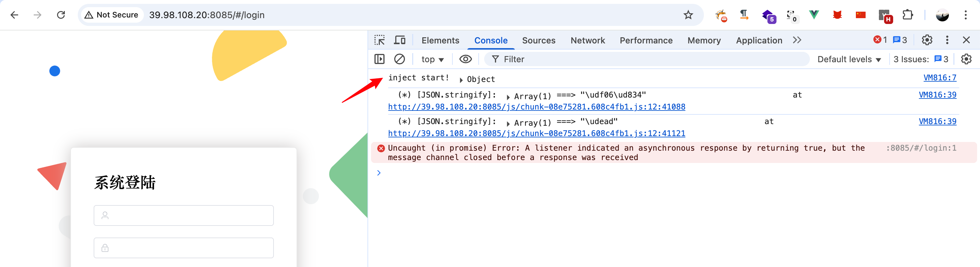This screenshot has width=980, height=267.
Task: Click the red error icon on the Uncaught message
Action: coord(381,148)
